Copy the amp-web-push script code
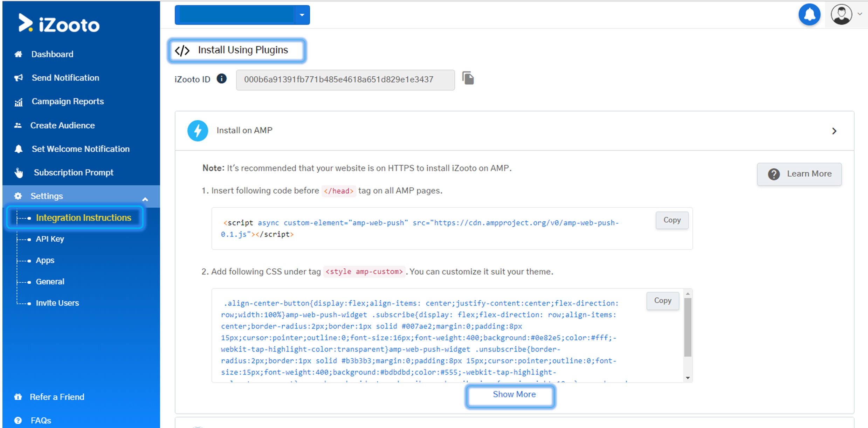Image resolution: width=868 pixels, height=428 pixels. [671, 220]
